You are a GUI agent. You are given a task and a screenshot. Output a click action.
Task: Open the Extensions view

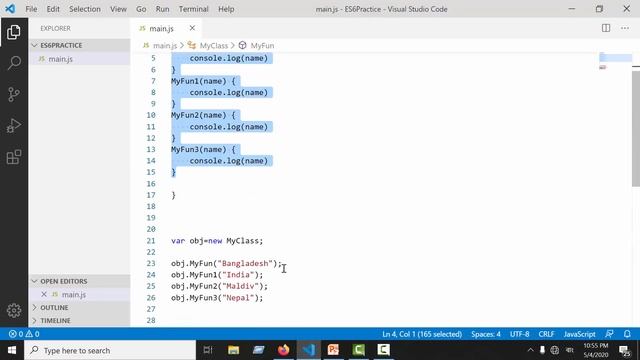coord(14,157)
